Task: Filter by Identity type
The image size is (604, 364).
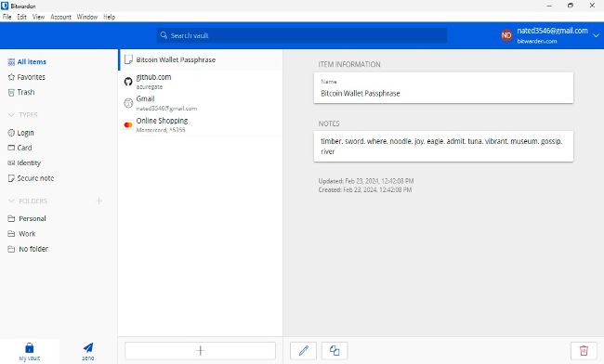Action: tap(24, 163)
